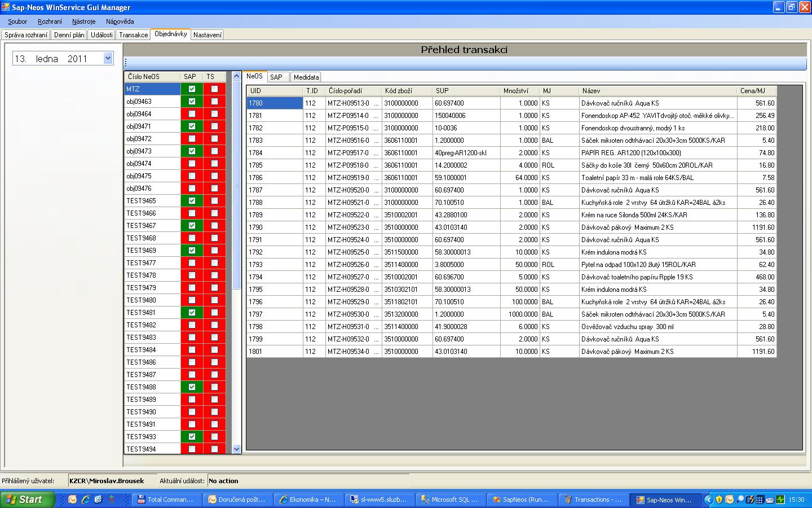This screenshot has width=812, height=508.
Task: Launch Internet Explorer from Quick Launch
Action: click(x=86, y=500)
